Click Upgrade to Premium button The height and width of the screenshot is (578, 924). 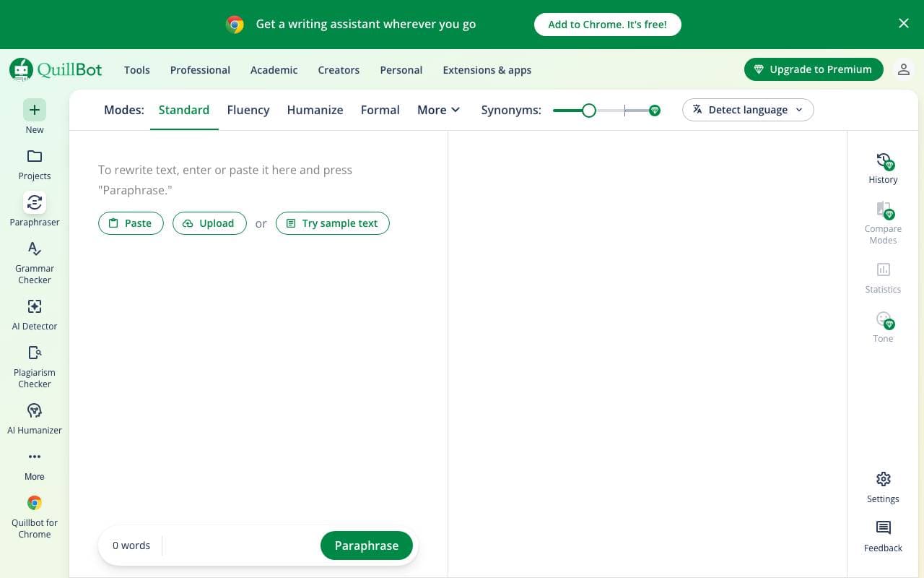(x=814, y=69)
